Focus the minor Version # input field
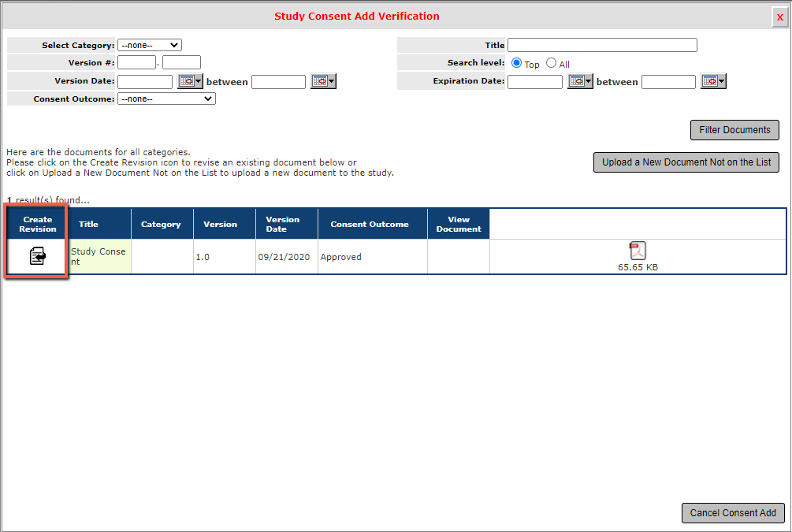The width and height of the screenshot is (792, 532). click(x=182, y=62)
